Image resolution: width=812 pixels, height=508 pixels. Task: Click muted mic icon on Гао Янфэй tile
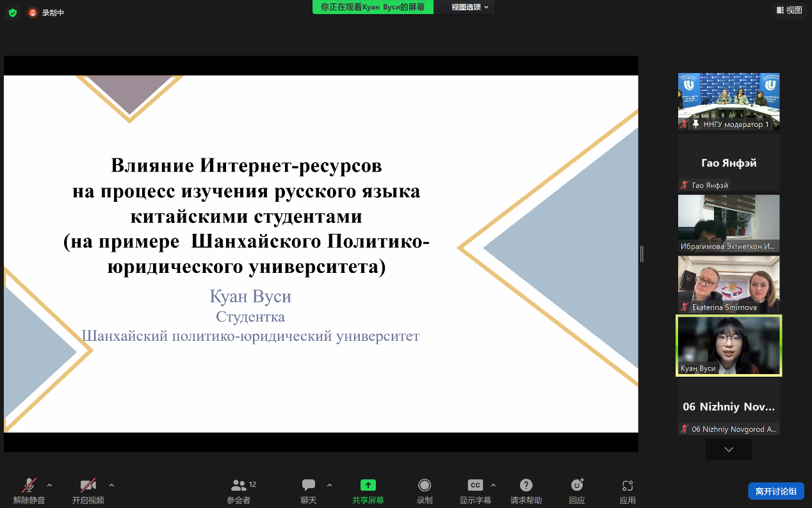685,185
